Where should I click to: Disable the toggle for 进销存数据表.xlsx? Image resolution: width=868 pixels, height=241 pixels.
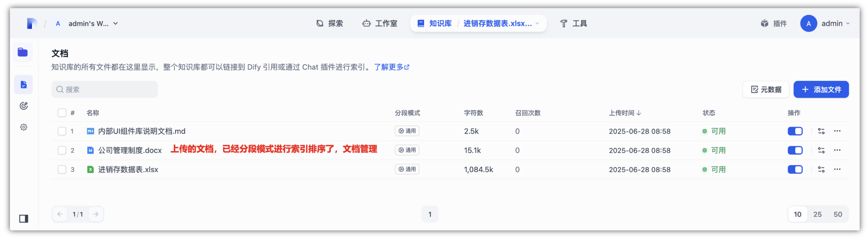(x=795, y=170)
